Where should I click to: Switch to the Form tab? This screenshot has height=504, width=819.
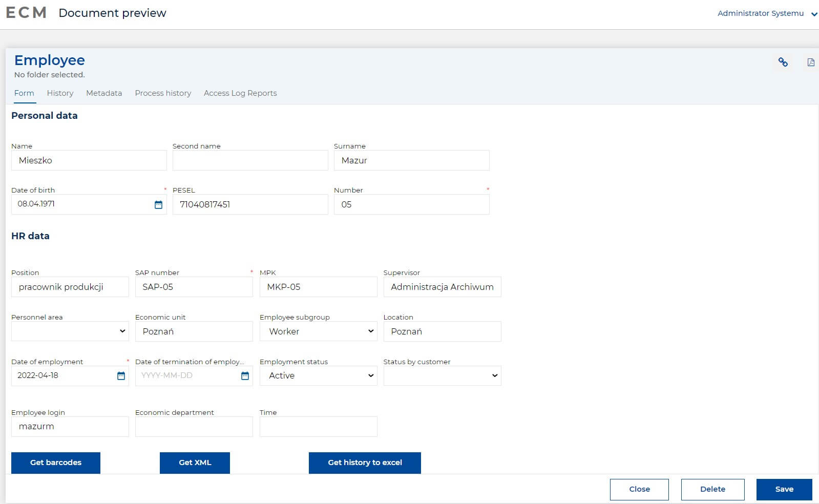point(24,93)
